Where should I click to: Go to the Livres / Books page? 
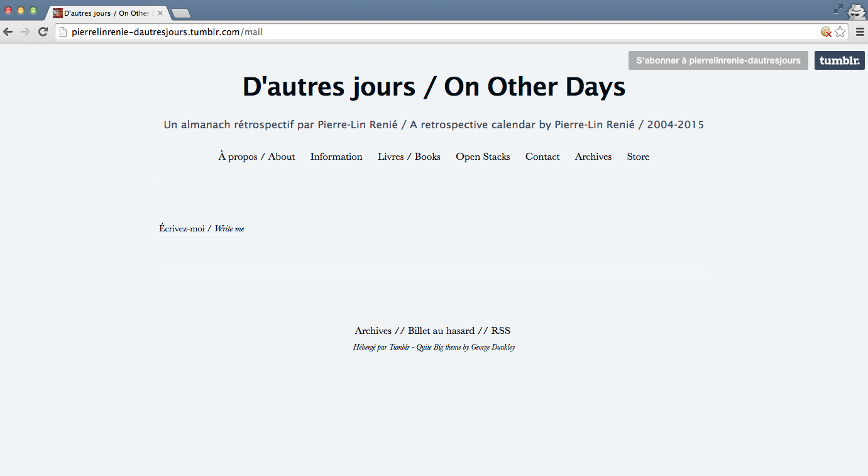(409, 157)
